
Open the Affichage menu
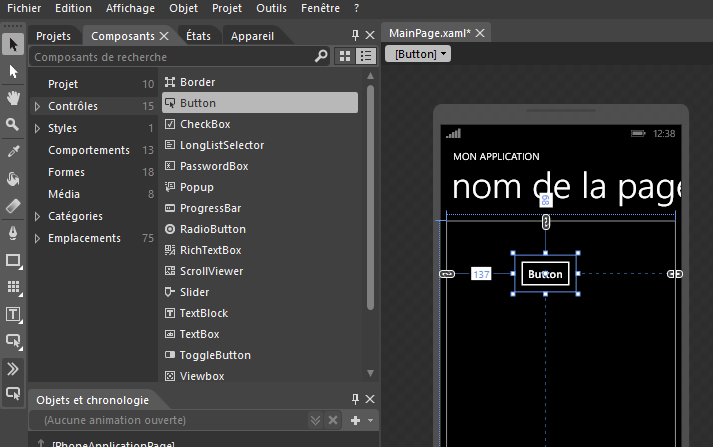pos(131,8)
